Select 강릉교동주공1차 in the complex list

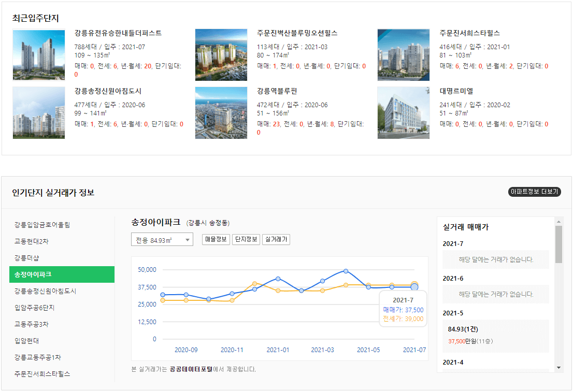[38, 357]
